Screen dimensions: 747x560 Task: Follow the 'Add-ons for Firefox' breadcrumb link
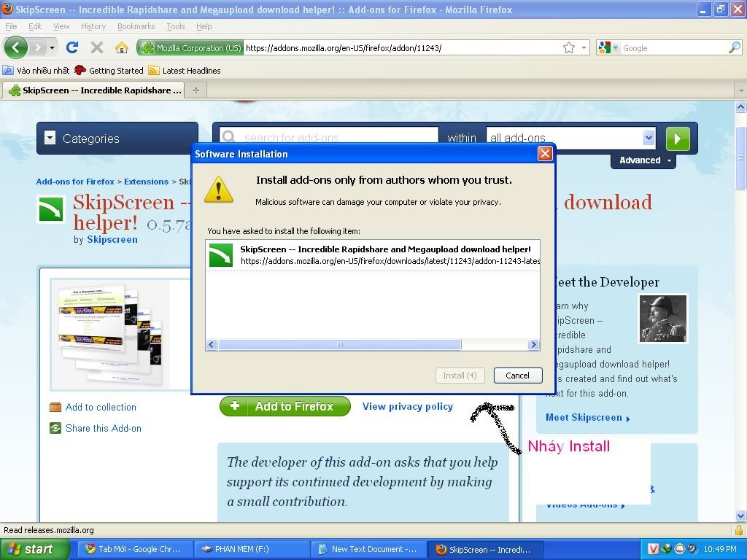point(75,182)
